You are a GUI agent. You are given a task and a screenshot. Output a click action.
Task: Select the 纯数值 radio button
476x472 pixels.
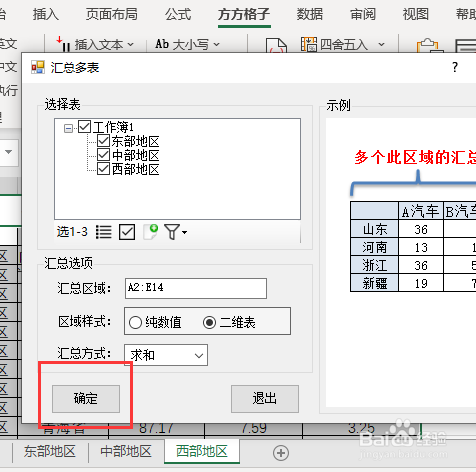pos(135,323)
